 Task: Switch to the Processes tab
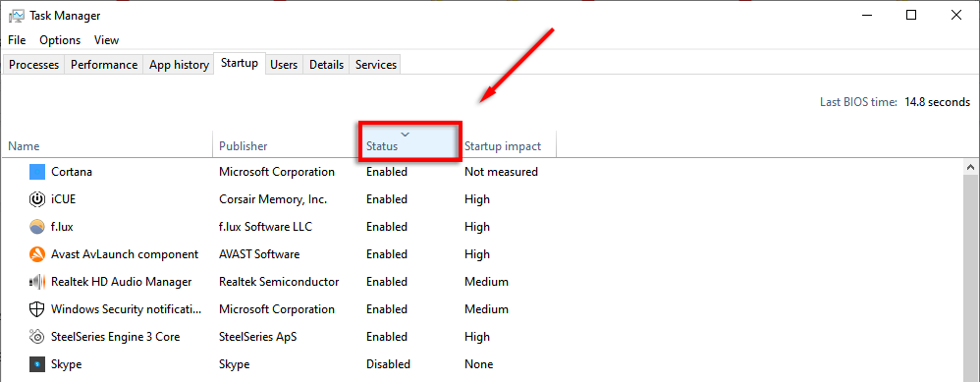33,65
